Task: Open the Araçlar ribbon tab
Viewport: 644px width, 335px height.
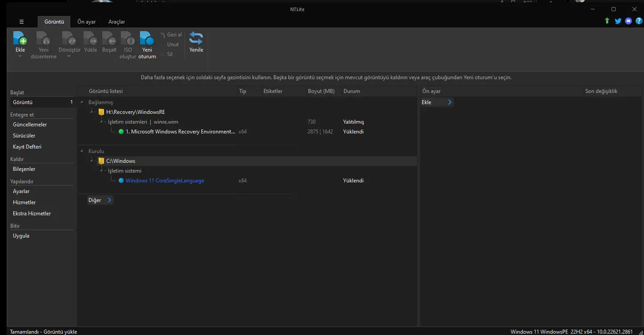Action: pos(116,22)
